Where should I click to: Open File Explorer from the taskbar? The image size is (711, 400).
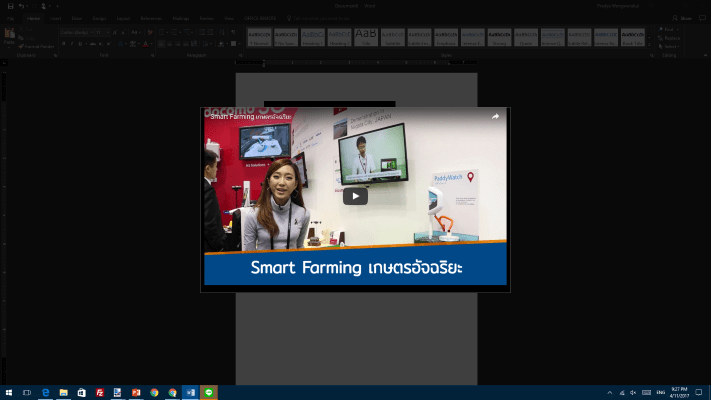point(64,392)
